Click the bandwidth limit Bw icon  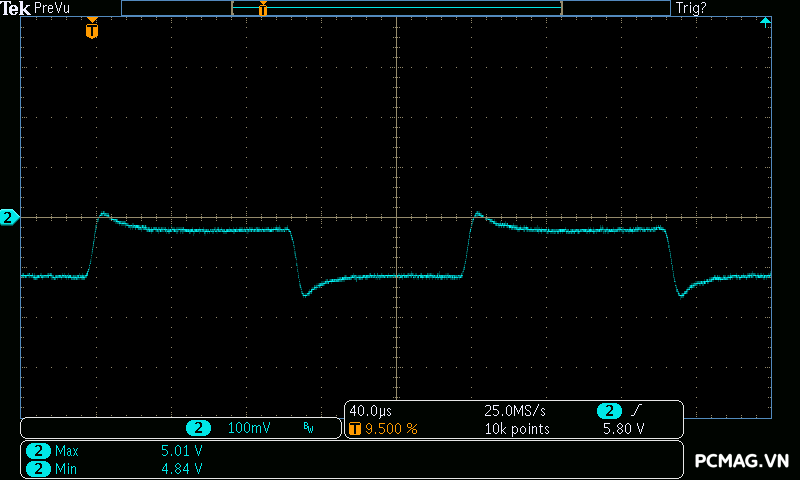(x=308, y=429)
